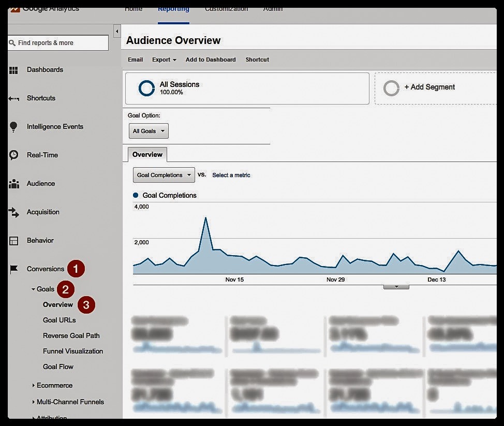Screen dimensions: 504x426
Task: Expand the Multi-Channel Funnels section
Action: [x=33, y=402]
